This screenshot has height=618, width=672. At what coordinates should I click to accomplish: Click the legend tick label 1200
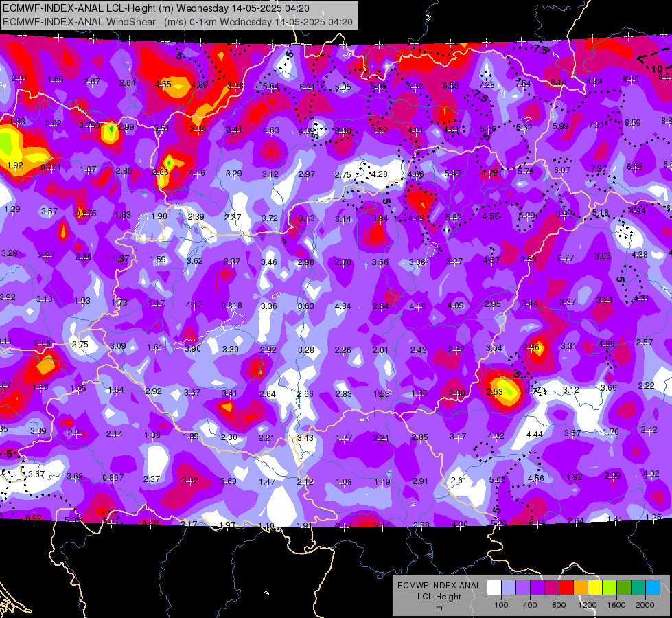[587, 605]
